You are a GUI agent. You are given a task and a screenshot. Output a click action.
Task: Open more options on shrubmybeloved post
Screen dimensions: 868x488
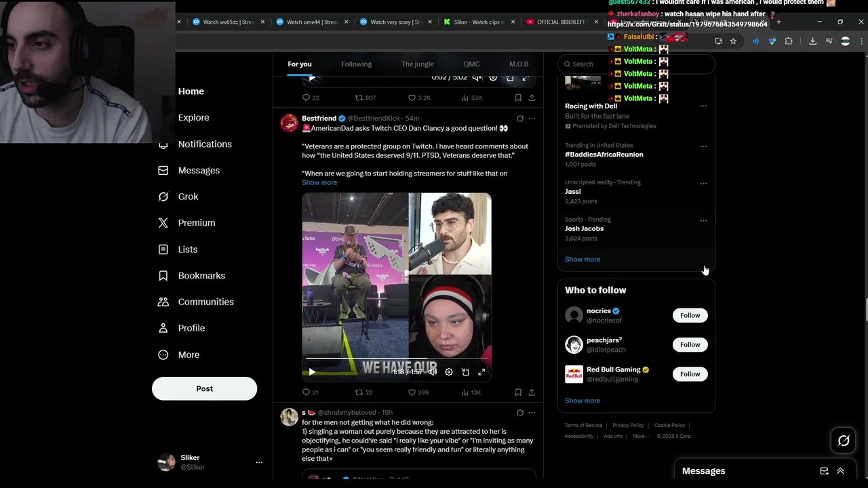[532, 413]
